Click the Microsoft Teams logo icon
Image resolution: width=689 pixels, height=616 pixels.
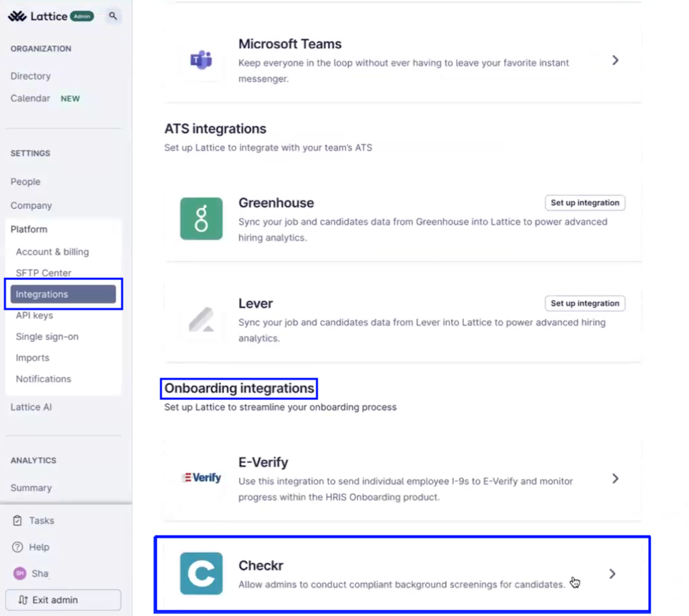pyautogui.click(x=201, y=60)
